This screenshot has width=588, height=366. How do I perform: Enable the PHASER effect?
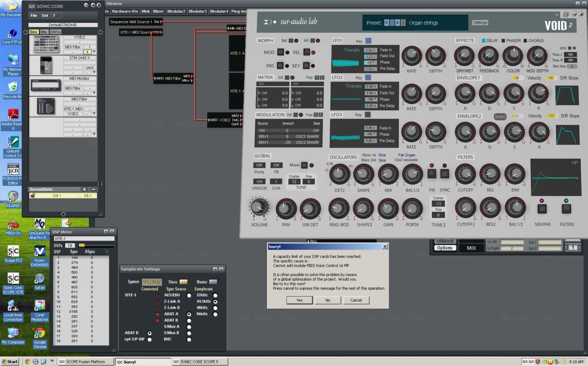504,41
